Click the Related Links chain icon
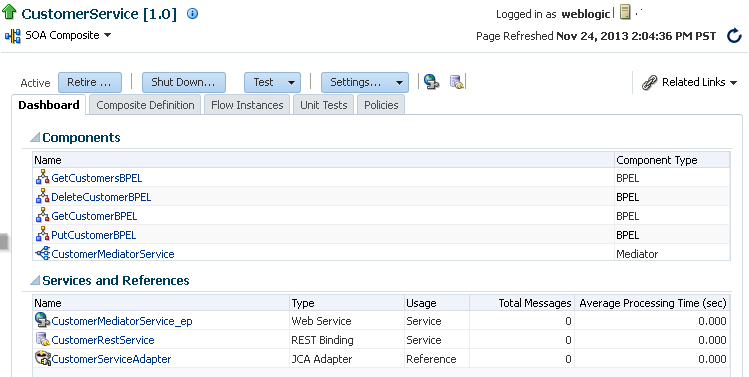The height and width of the screenshot is (377, 749). coord(649,82)
